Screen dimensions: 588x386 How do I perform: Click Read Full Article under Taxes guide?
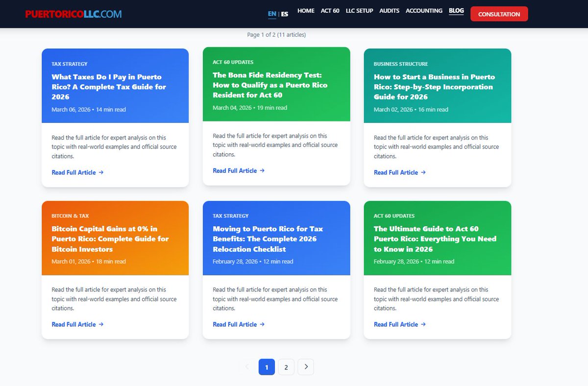tap(77, 172)
